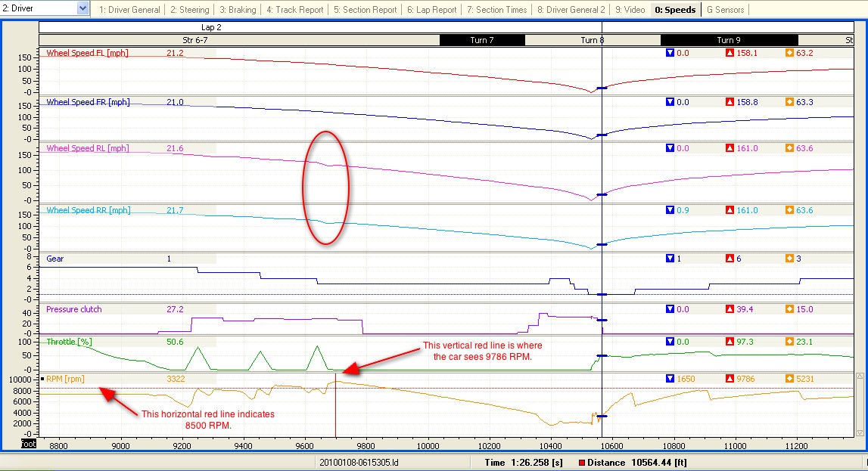Click the RPM average value icon
The image size is (868, 471).
click(789, 379)
